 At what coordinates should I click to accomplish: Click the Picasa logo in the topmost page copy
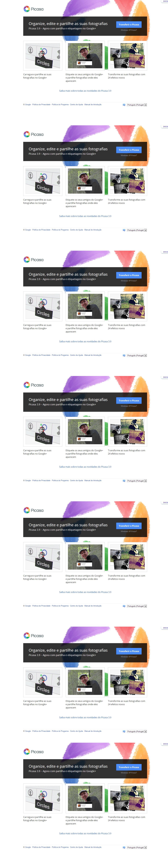pos(33,9)
